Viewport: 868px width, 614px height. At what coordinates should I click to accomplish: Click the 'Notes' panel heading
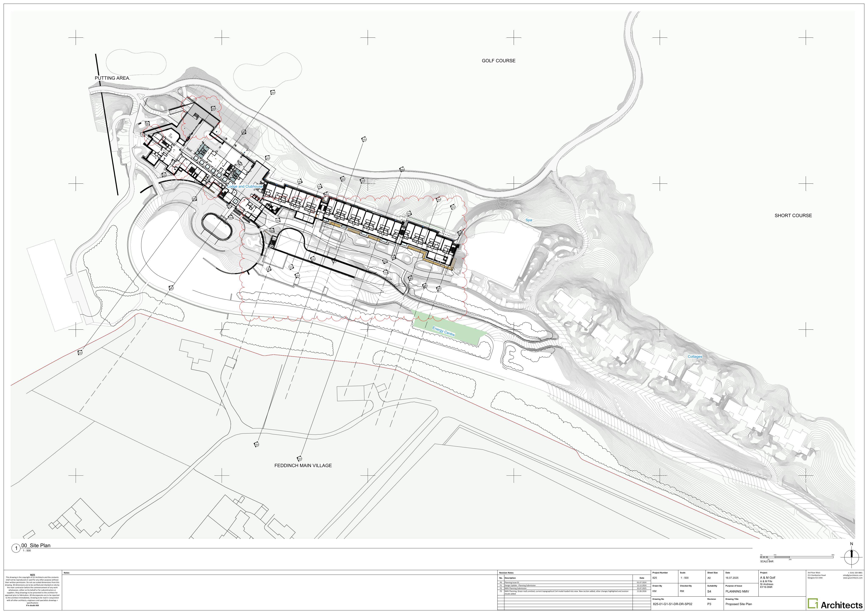point(67,573)
